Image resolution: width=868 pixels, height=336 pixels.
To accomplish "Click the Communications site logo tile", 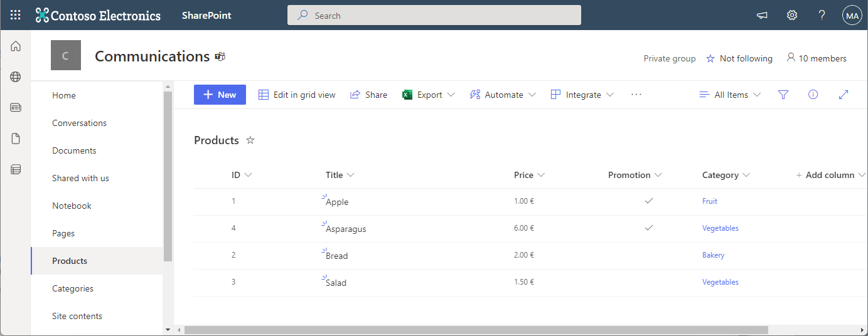I will (66, 55).
